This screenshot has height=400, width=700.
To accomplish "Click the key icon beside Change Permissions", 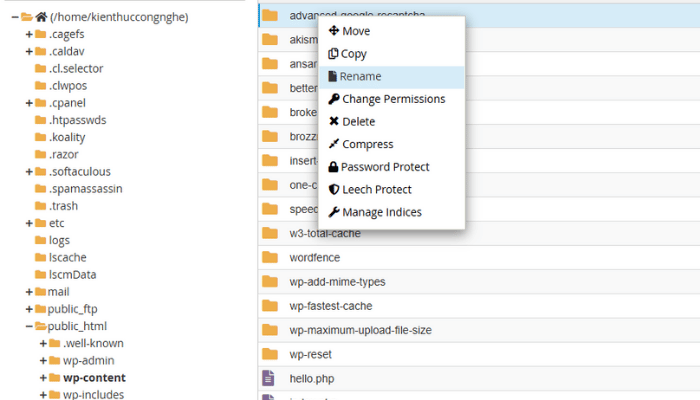I will 334,99.
